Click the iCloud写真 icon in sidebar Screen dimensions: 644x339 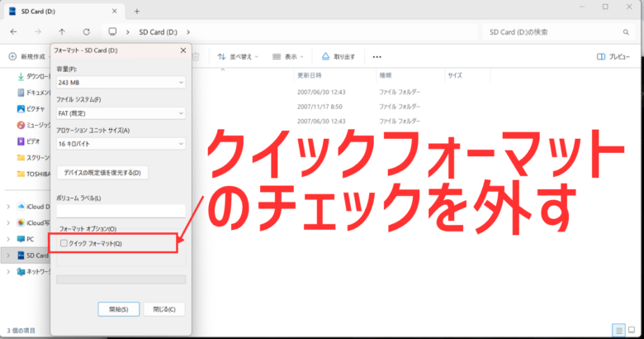[21, 222]
